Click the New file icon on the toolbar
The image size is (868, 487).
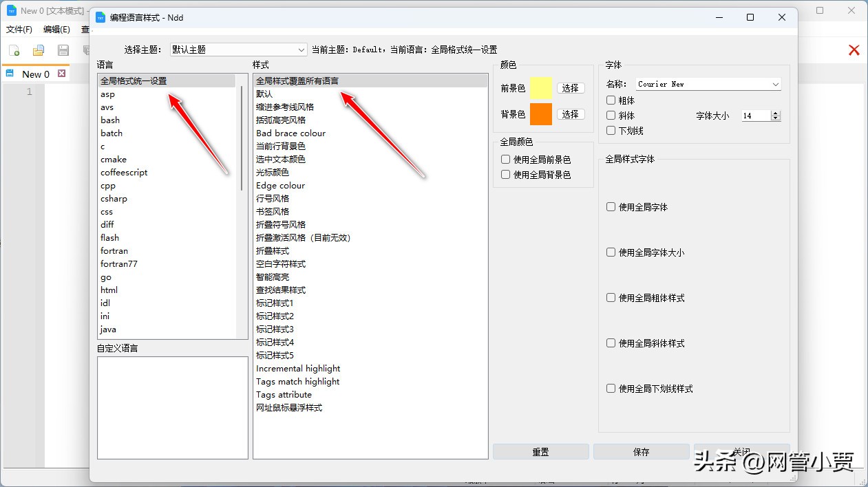[12, 50]
